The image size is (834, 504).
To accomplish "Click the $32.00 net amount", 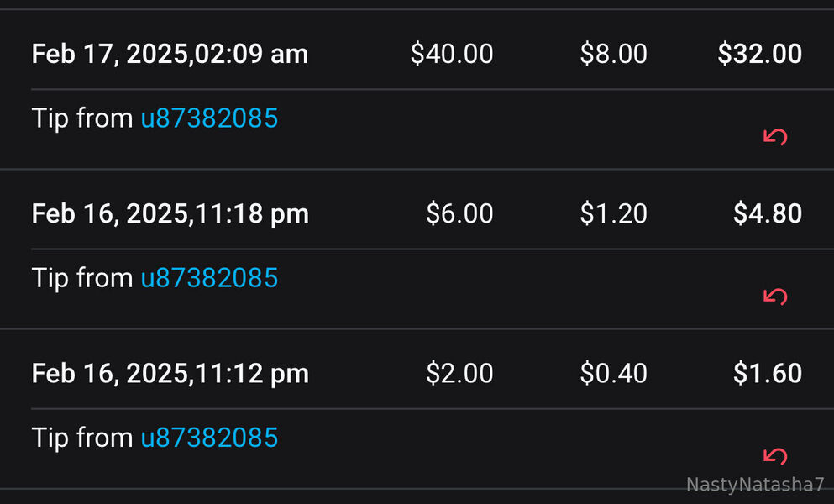I will pyautogui.click(x=759, y=55).
